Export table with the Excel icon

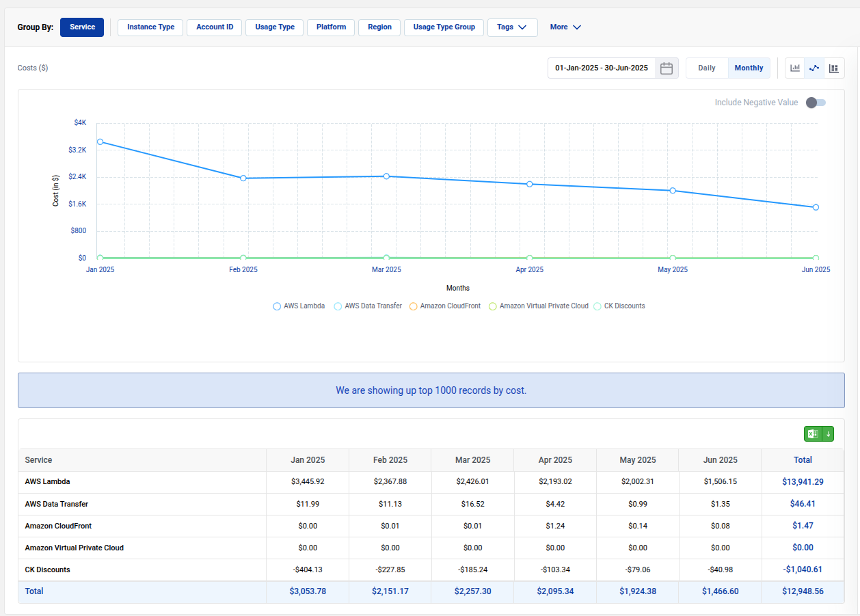coord(813,433)
